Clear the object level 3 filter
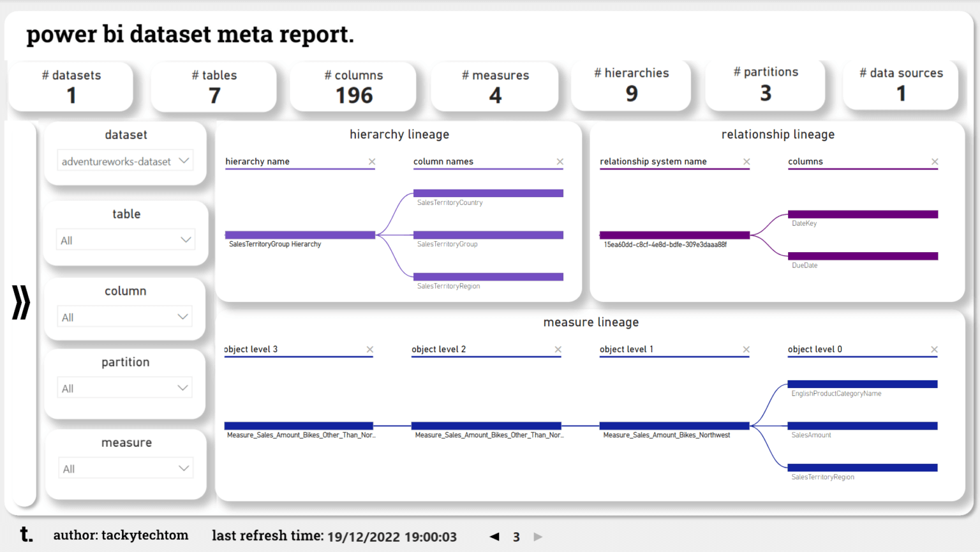This screenshot has height=552, width=980. pyautogui.click(x=370, y=349)
